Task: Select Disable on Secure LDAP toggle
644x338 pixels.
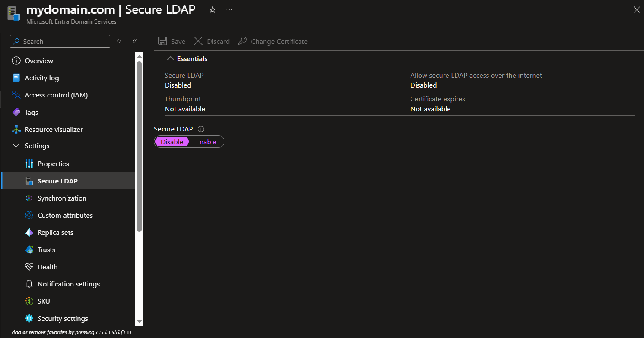Action: (x=172, y=142)
